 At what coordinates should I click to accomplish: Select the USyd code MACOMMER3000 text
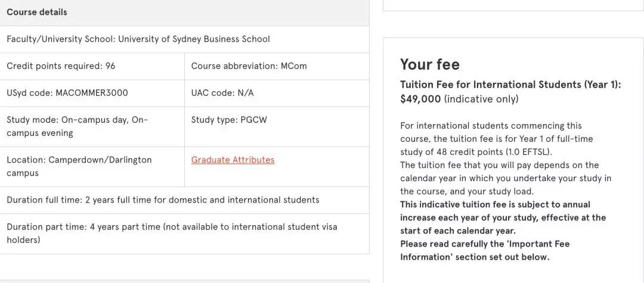(x=67, y=93)
